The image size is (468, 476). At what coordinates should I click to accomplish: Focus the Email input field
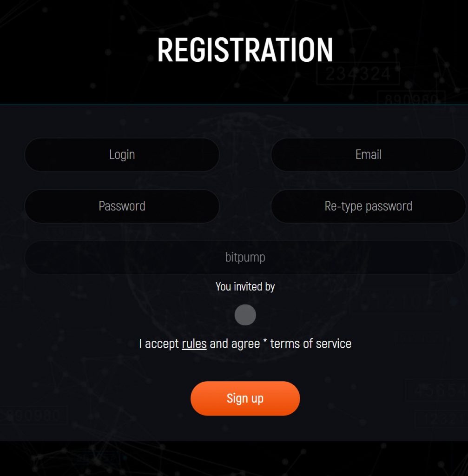pos(369,155)
